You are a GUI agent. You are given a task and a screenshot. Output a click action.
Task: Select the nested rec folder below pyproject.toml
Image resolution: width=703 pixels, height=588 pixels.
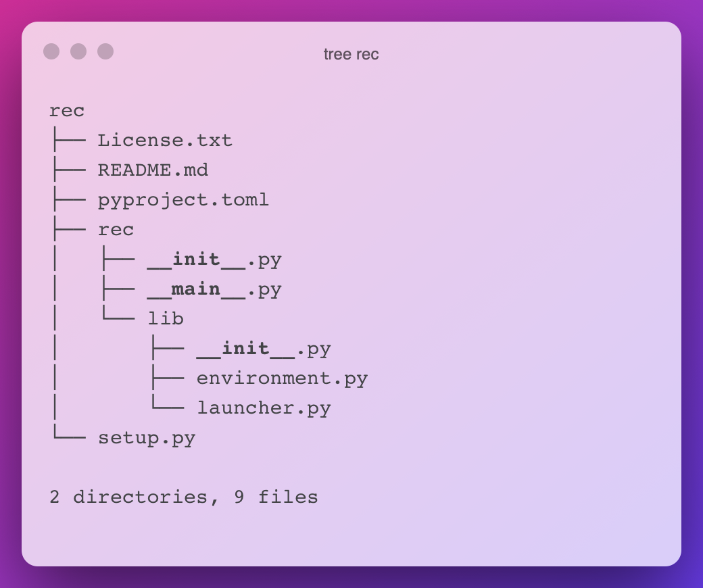116,230
